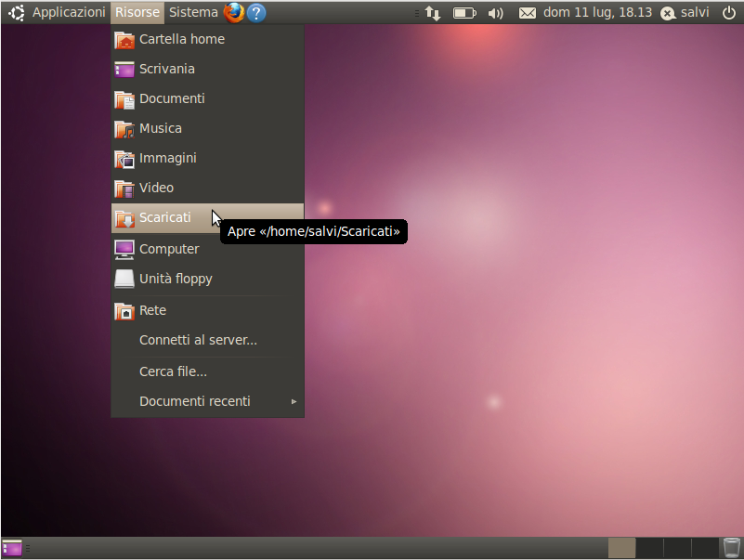Viewport: 744px width, 560px height.
Task: Click the Rete network folder icon
Action: [124, 311]
